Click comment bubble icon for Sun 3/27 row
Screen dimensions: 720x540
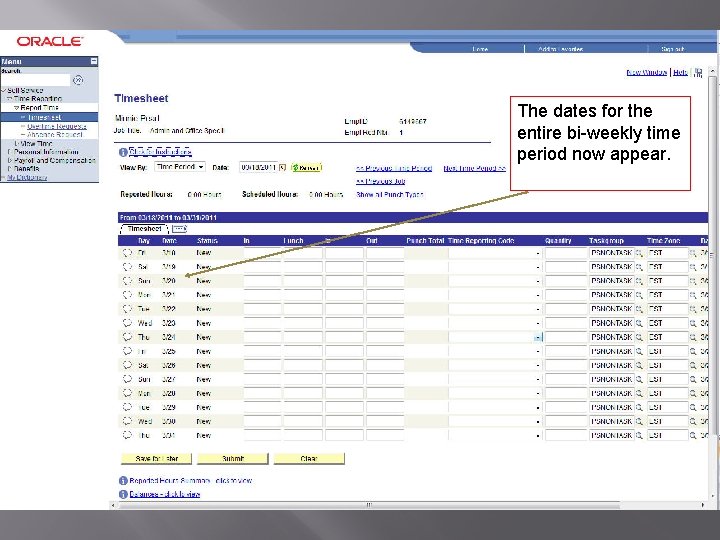[127, 379]
